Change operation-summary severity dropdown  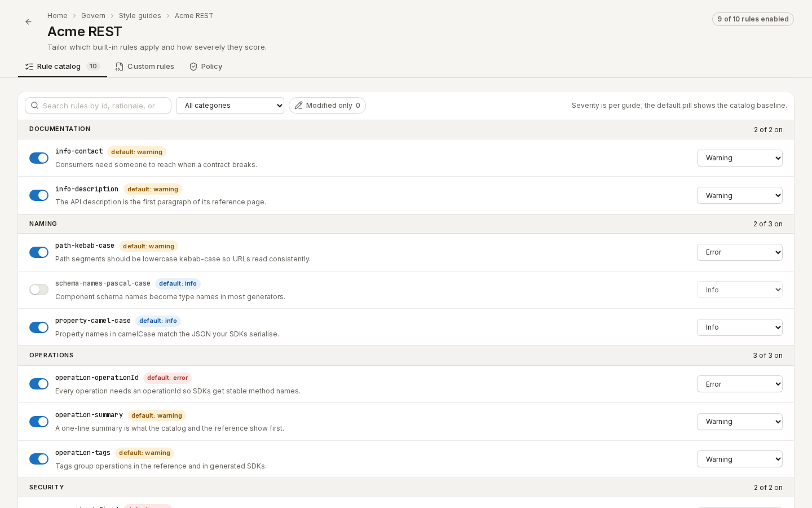coord(740,422)
